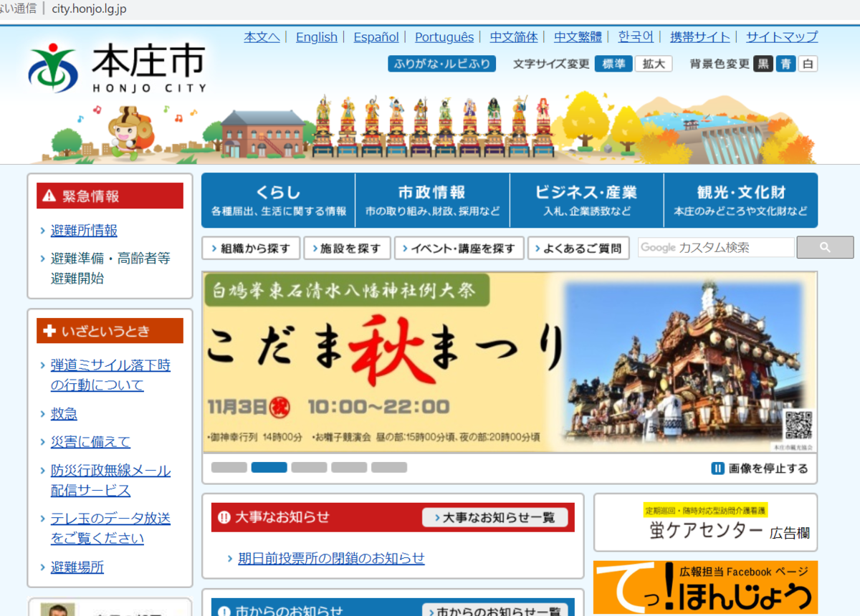The image size is (860, 616).
Task: Select the first slideshow indicator
Action: tap(229, 467)
